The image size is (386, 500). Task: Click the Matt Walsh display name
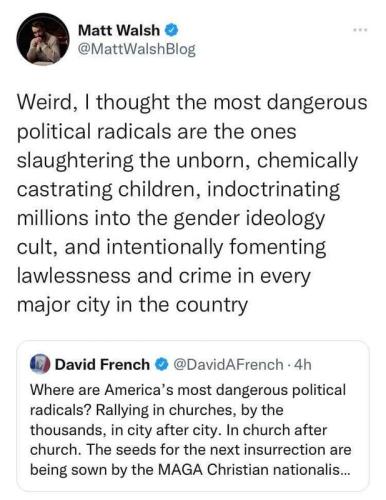(119, 30)
